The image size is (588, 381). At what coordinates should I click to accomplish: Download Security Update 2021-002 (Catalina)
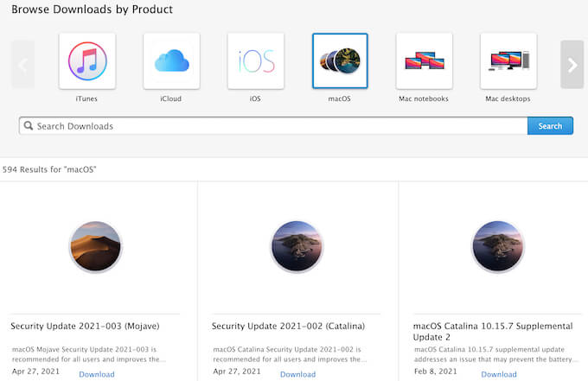pos(298,374)
